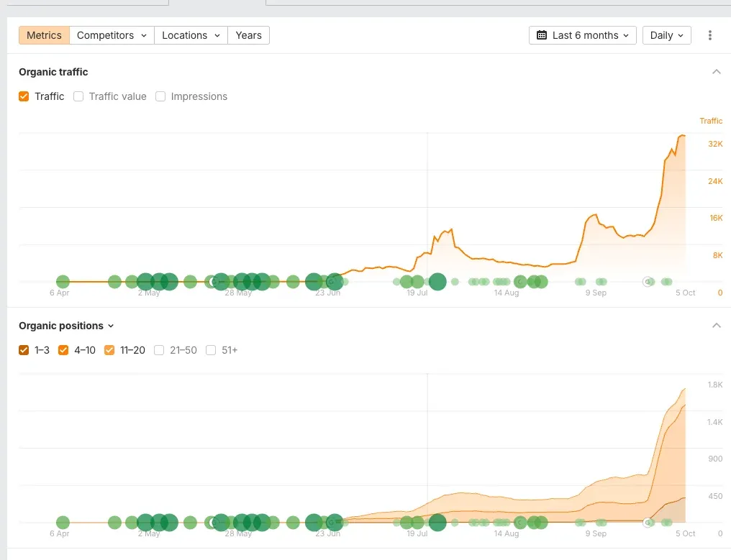The width and height of the screenshot is (731, 560).
Task: Open the Daily interval dropdown
Action: click(667, 35)
